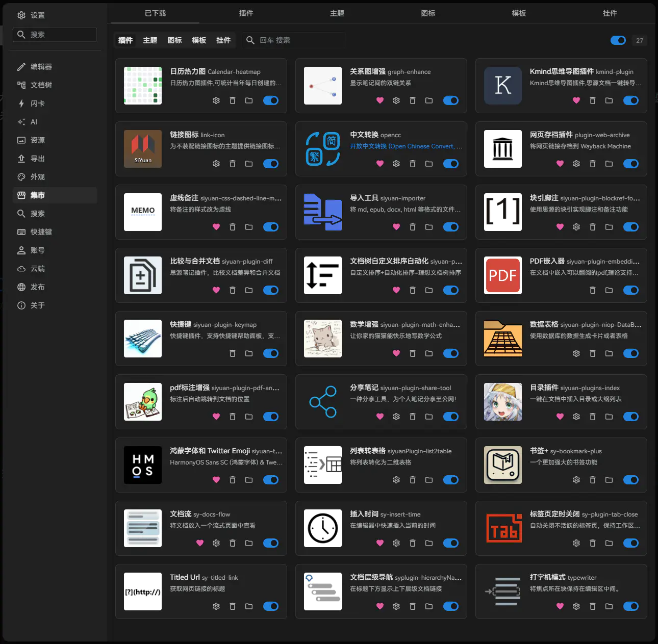This screenshot has height=644, width=658.
Task: Open folder for the siyuan-plugin-keymap plugin
Action: click(x=249, y=353)
